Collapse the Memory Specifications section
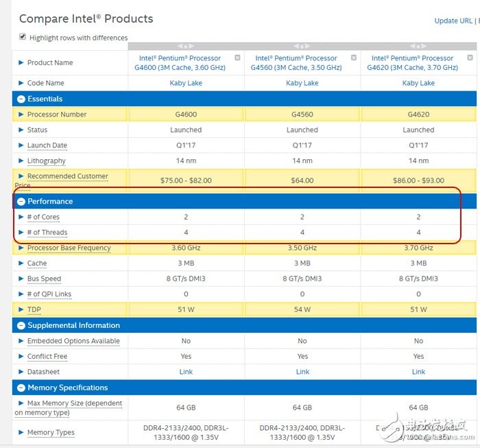Image resolution: width=480 pixels, height=448 pixels. (x=21, y=388)
